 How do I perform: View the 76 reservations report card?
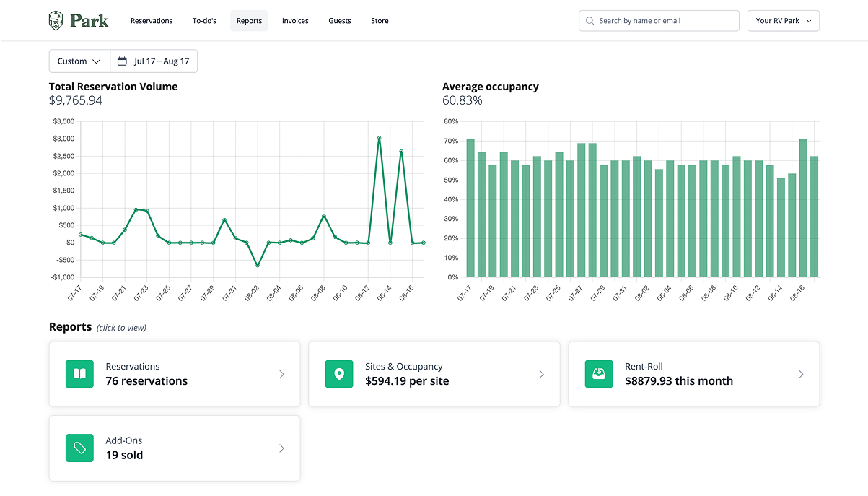pos(173,374)
